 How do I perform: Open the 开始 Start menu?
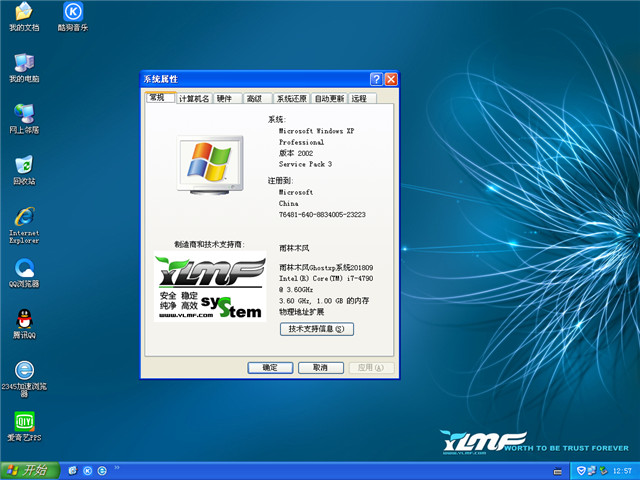click(x=28, y=470)
